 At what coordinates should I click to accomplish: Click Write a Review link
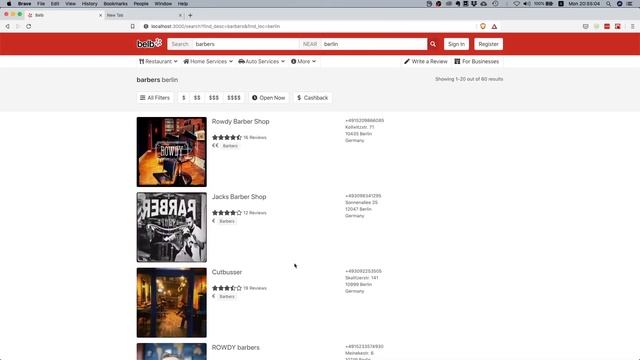tap(426, 61)
